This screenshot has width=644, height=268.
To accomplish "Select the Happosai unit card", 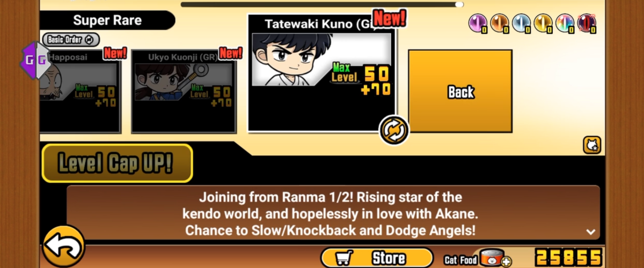I will point(80,91).
